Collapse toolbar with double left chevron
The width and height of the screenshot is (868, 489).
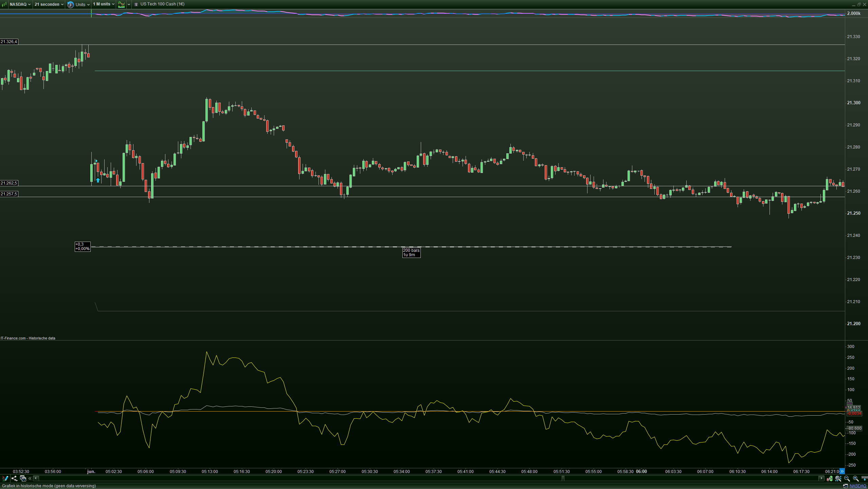30,478
